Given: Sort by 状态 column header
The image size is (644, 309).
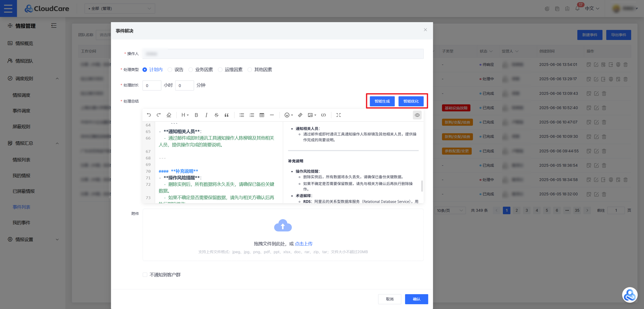Looking at the screenshot, I should 486,51.
